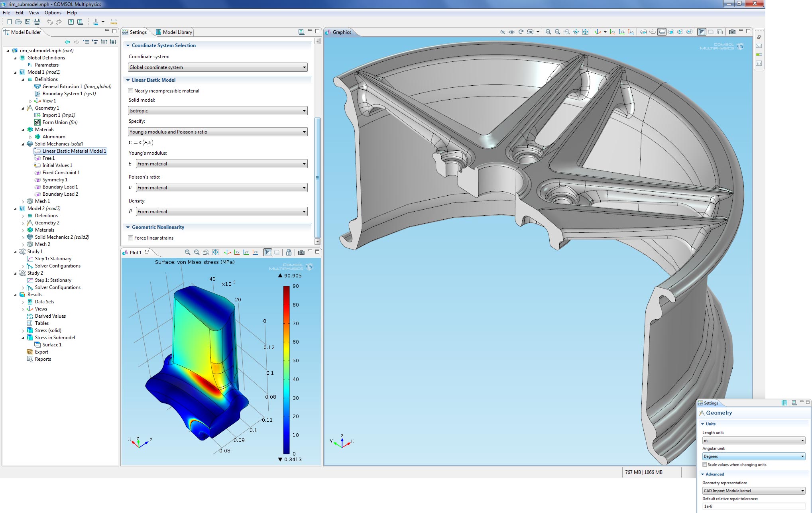
Task: Click the Save file toolbar icon
Action: click(28, 22)
